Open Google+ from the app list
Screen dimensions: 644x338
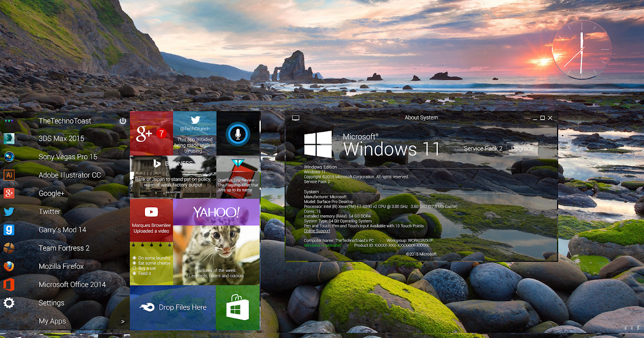tap(52, 193)
